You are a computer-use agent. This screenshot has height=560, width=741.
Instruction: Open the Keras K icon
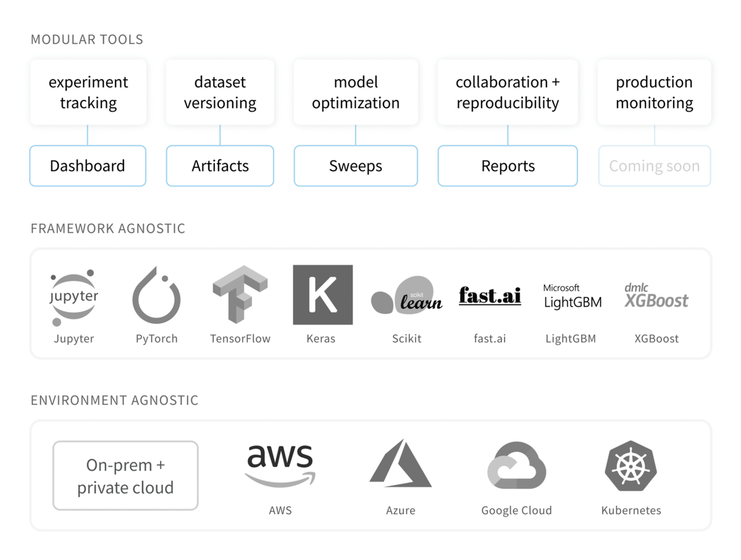pyautogui.click(x=322, y=295)
